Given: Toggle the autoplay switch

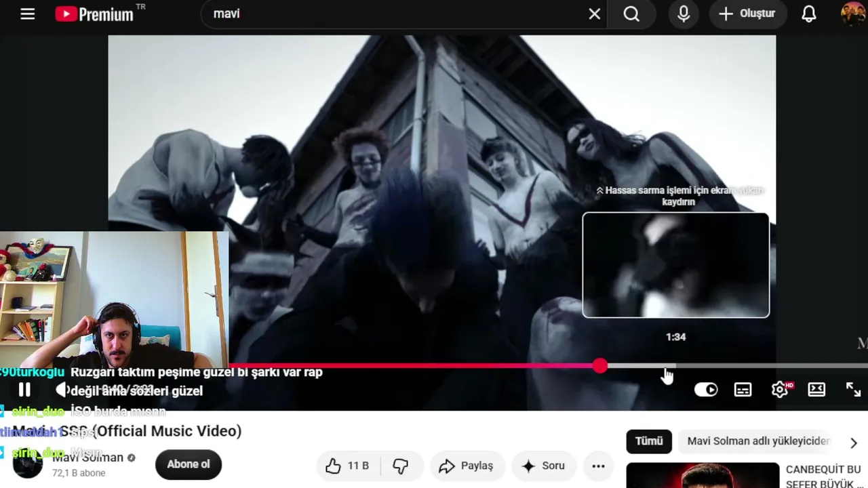Looking at the screenshot, I should pyautogui.click(x=706, y=390).
